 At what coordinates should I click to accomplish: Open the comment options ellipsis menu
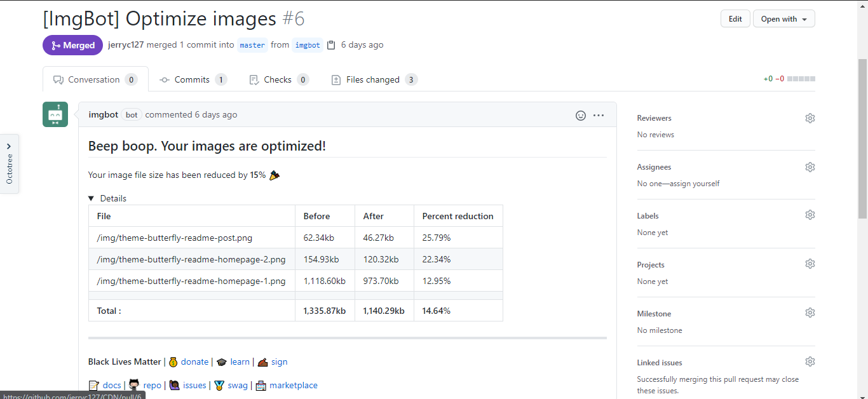click(599, 115)
